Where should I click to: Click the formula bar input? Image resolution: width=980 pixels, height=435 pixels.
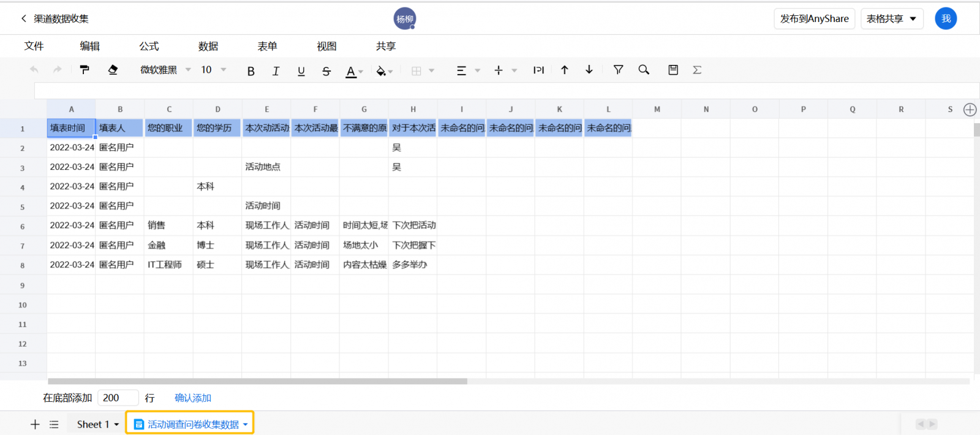[x=507, y=91]
